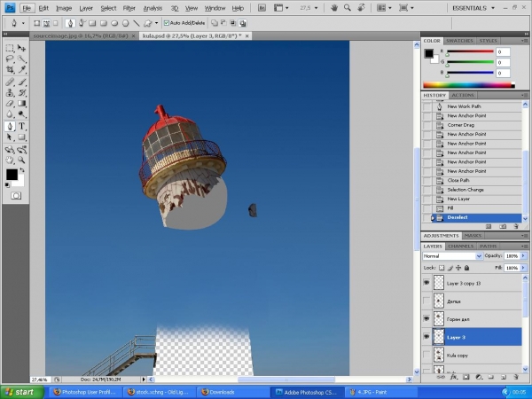Select the Rectangular Marquee tool
Screen dimensions: 532x399
[10, 48]
